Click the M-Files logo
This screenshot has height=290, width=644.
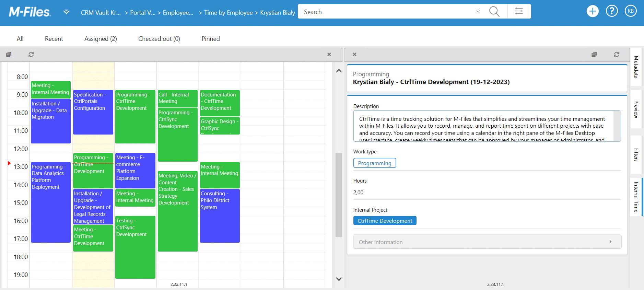point(30,12)
